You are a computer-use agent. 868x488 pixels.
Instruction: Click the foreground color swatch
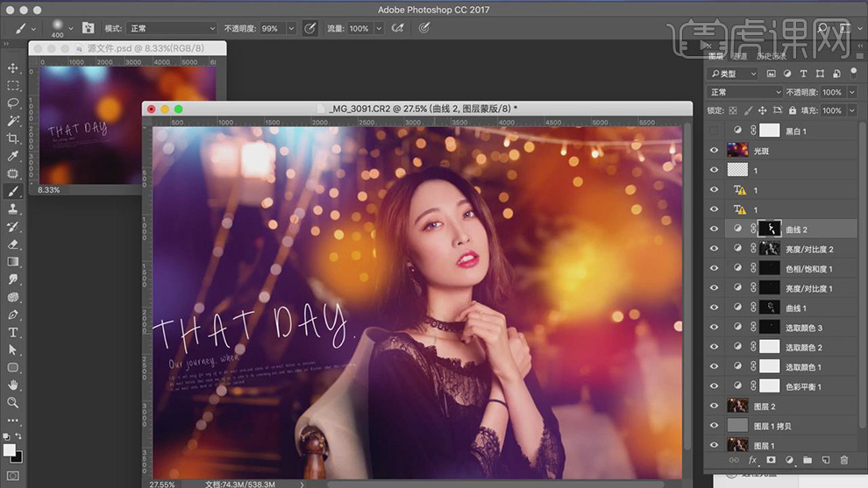10,449
